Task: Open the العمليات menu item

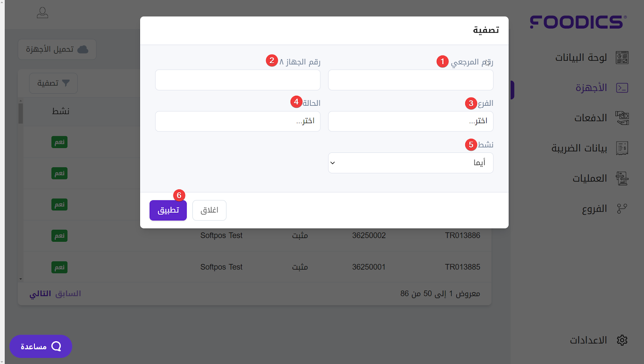Action: point(589,178)
